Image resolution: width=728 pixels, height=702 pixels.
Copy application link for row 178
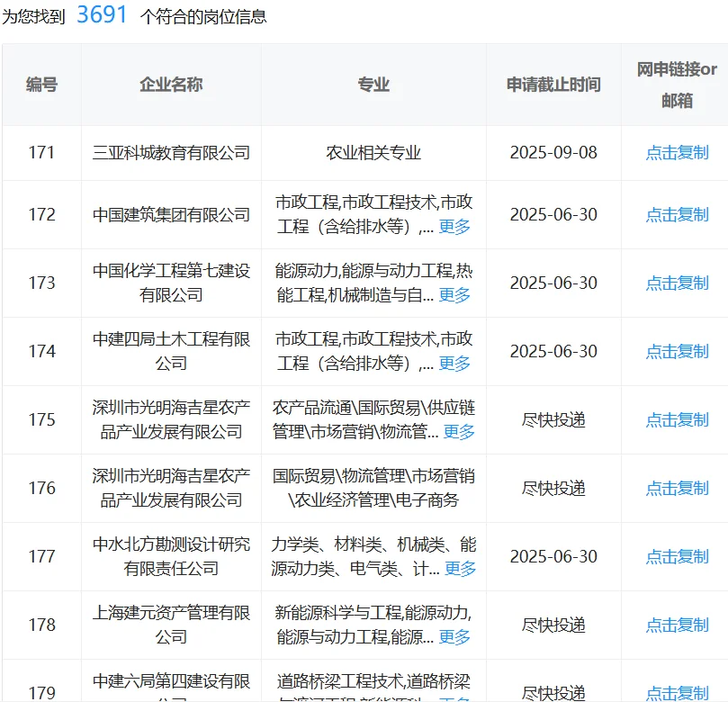(677, 625)
